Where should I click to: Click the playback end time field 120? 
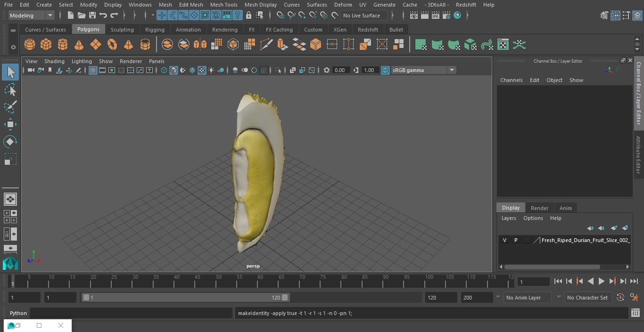click(441, 298)
